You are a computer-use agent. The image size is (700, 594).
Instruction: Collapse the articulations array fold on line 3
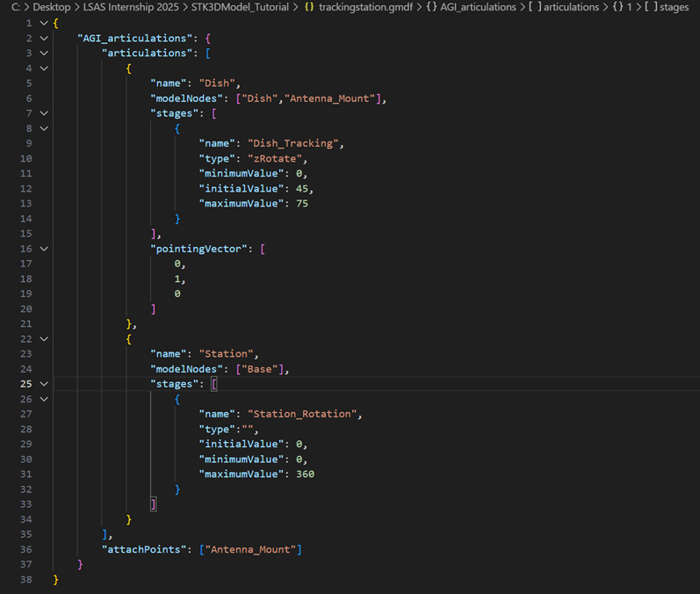point(44,53)
